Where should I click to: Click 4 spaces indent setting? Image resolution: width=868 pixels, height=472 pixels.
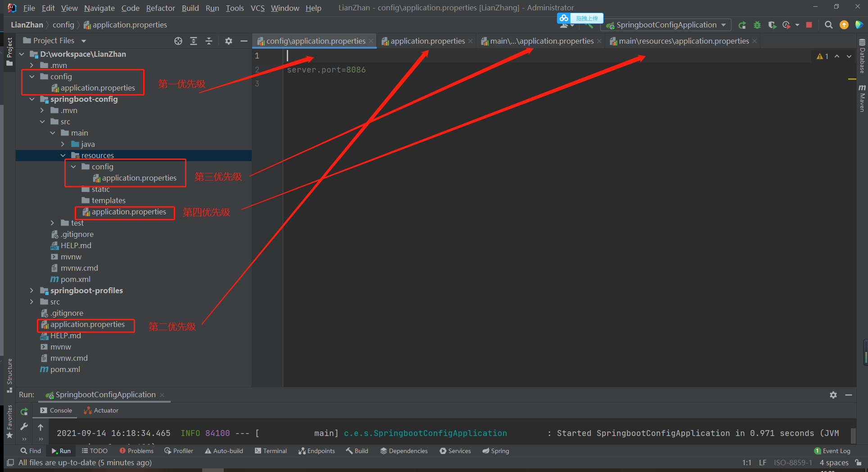click(x=834, y=463)
